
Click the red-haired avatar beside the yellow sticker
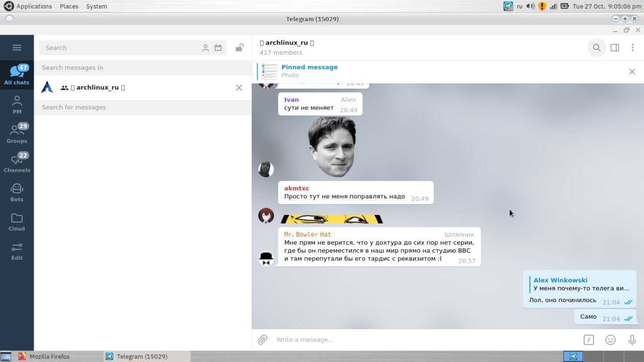point(266,215)
